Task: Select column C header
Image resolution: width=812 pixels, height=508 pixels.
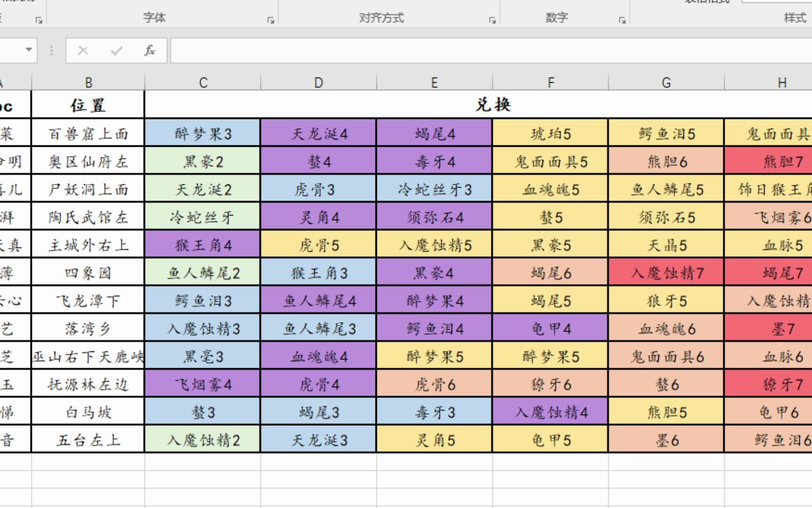Action: click(x=203, y=82)
